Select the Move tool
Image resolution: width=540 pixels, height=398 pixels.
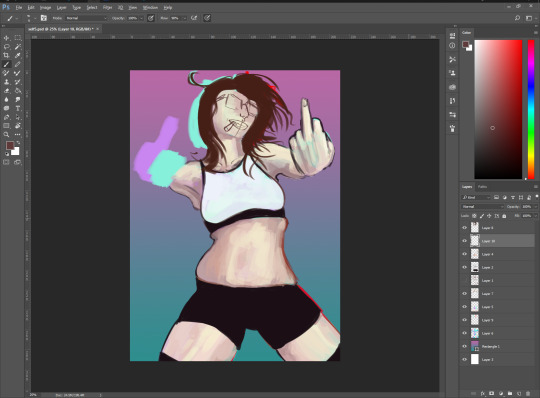coord(7,38)
